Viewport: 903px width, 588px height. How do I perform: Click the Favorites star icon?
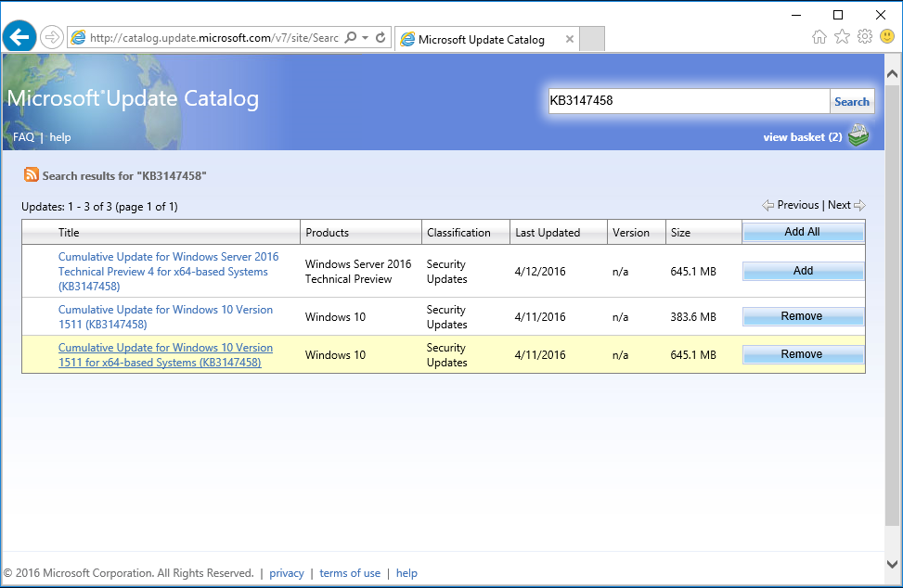[x=842, y=36]
